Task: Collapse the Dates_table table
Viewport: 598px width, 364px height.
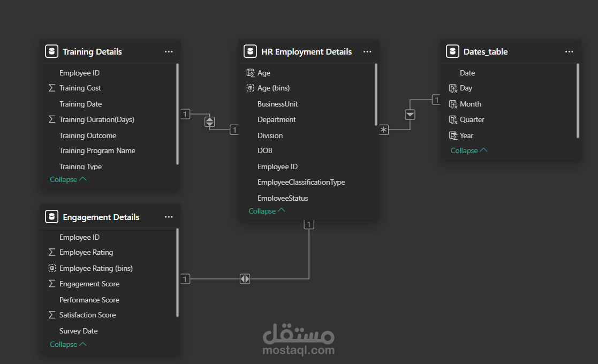Action: pos(469,150)
